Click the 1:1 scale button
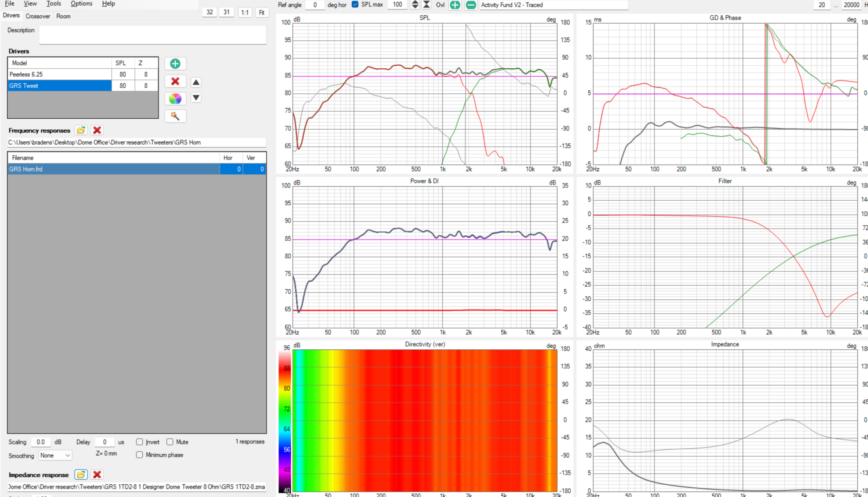Viewport: 868px width, 497px height. 245,12
